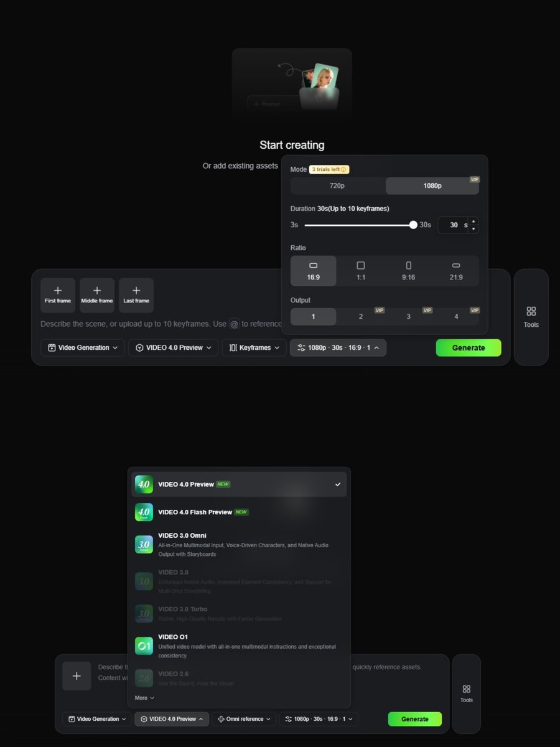Click the VIDEO 2.6 model icon

[144, 678]
